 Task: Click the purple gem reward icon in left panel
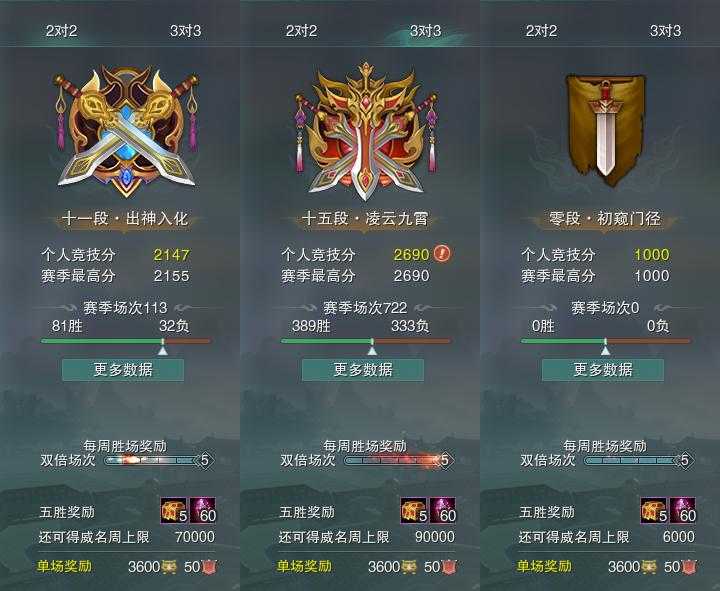[203, 511]
